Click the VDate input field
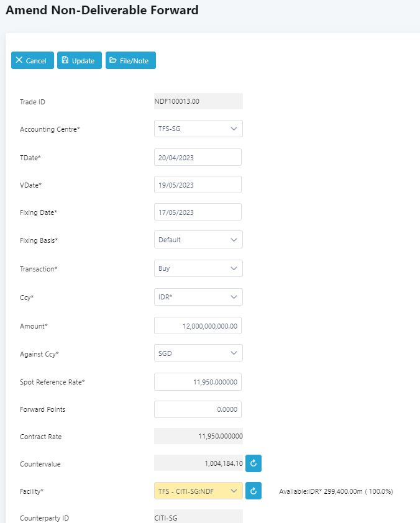Screen dimensions: 420x523 [198, 184]
